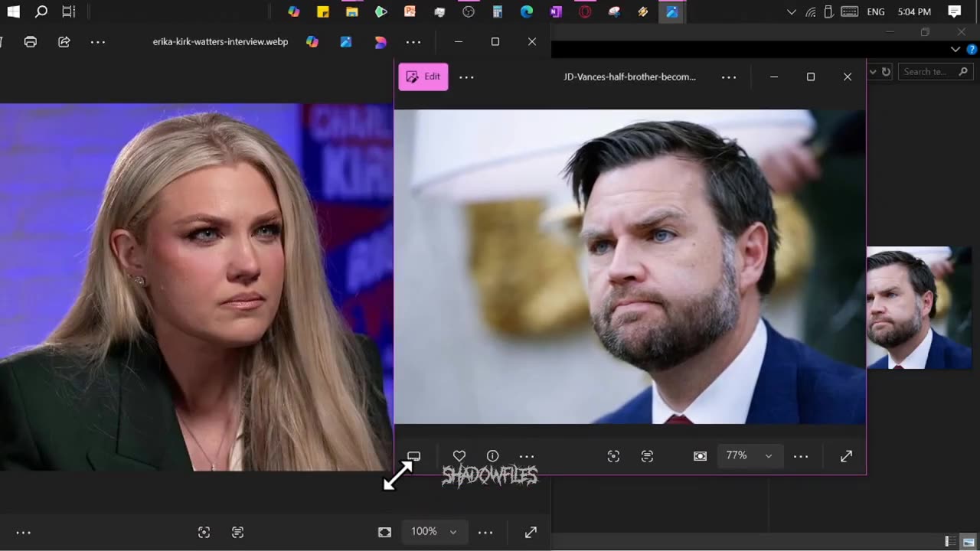The width and height of the screenshot is (980, 551).
Task: Open the 77% zoom dropdown
Action: tap(749, 456)
